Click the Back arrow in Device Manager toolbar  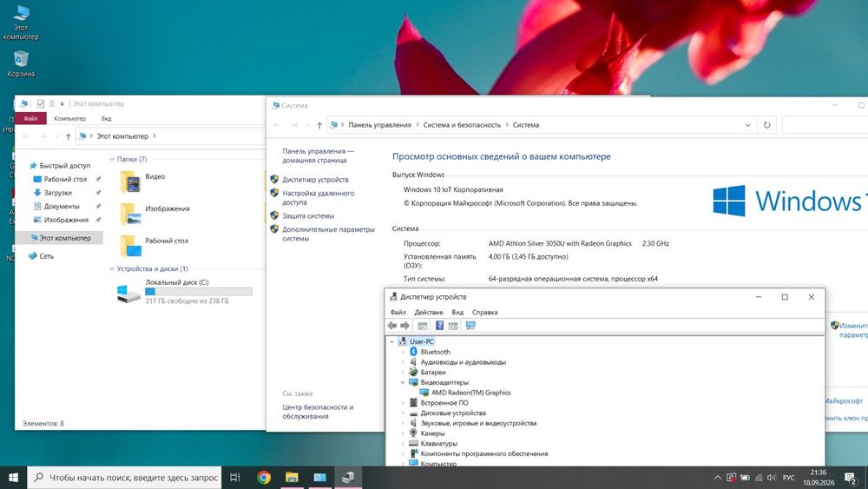392,326
